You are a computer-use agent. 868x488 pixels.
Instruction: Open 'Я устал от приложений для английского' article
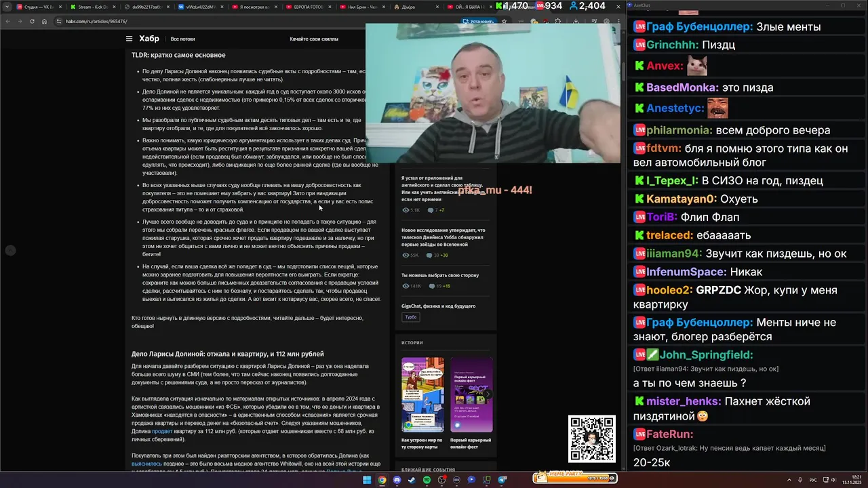pos(441,189)
